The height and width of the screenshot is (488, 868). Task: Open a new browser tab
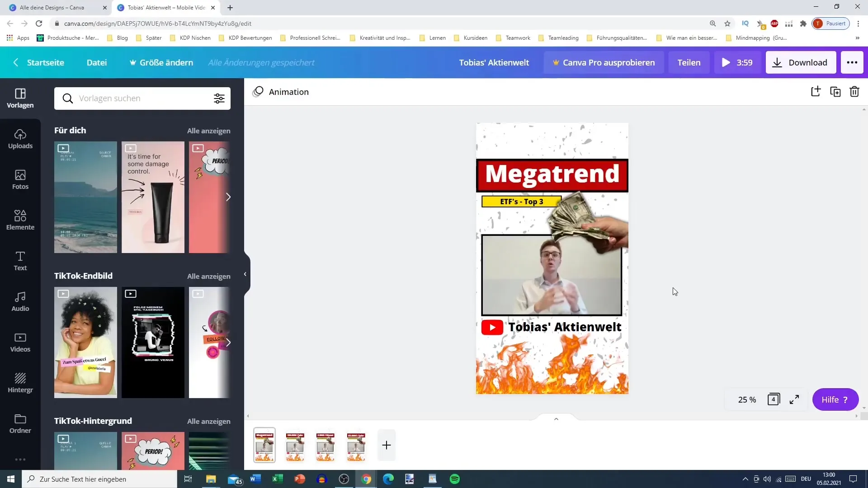tap(230, 8)
